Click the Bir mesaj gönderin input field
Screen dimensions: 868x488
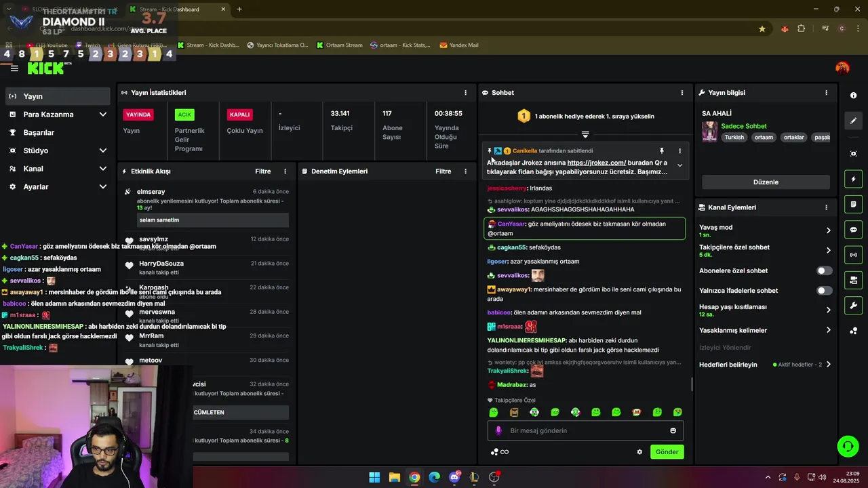click(x=585, y=430)
